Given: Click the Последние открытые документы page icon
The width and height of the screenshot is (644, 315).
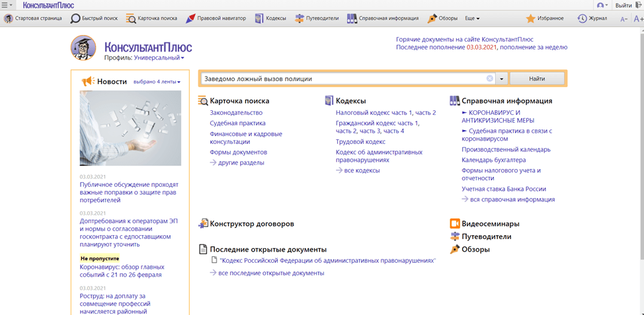Looking at the screenshot, I should tap(202, 250).
